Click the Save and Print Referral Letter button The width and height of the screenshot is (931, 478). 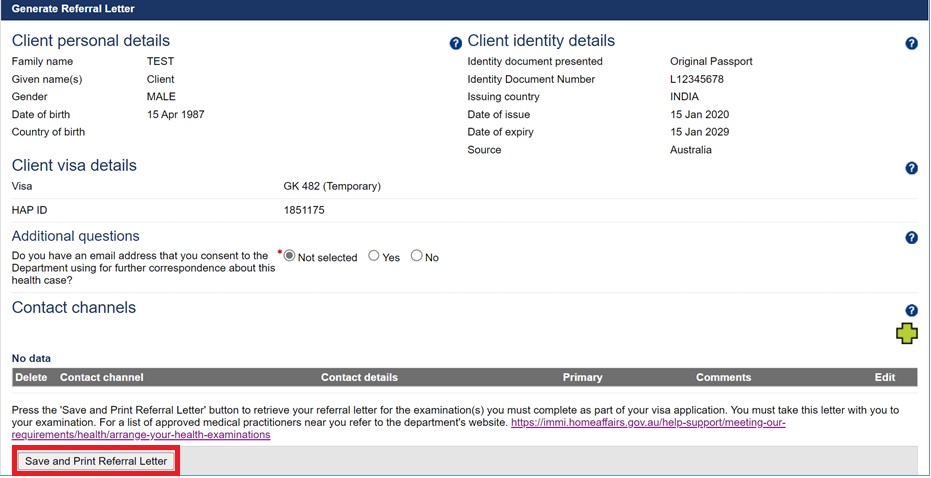(96, 461)
